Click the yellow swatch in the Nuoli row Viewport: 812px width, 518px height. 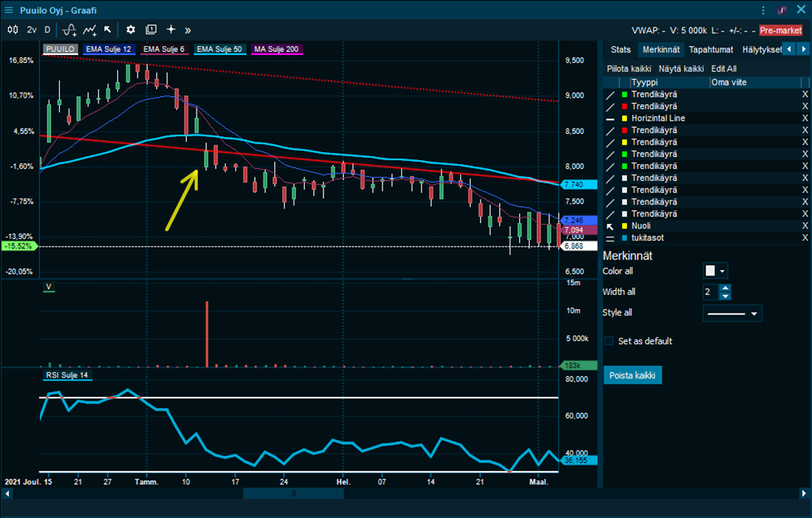(624, 226)
